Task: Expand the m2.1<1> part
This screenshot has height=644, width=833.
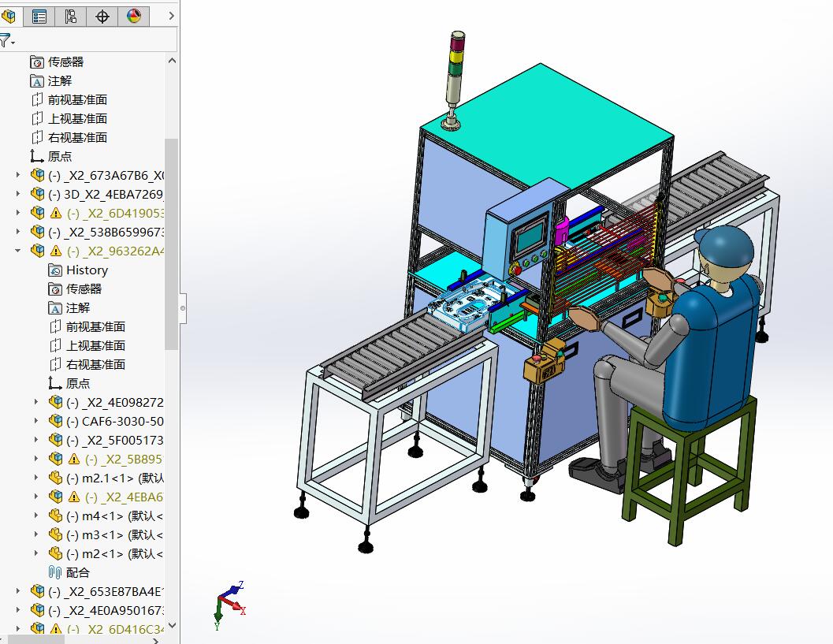Action: [36, 478]
